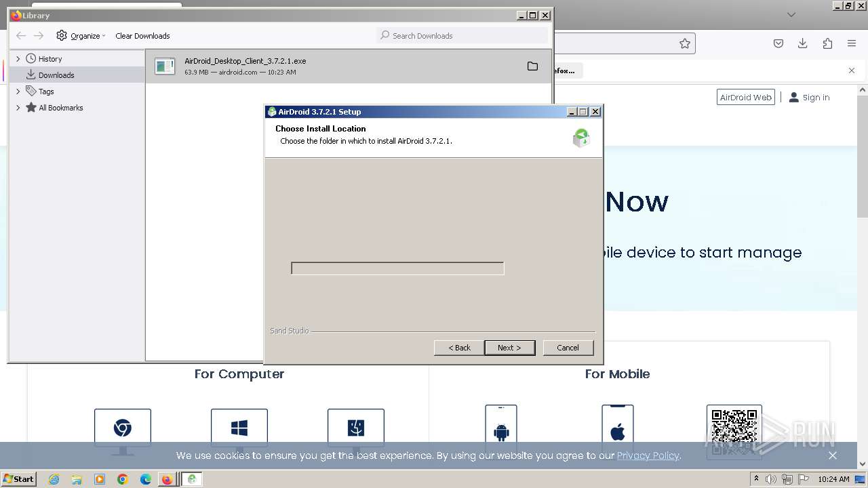Image resolution: width=868 pixels, height=488 pixels.
Task: Click Next in AirDroid Setup
Action: (x=509, y=348)
